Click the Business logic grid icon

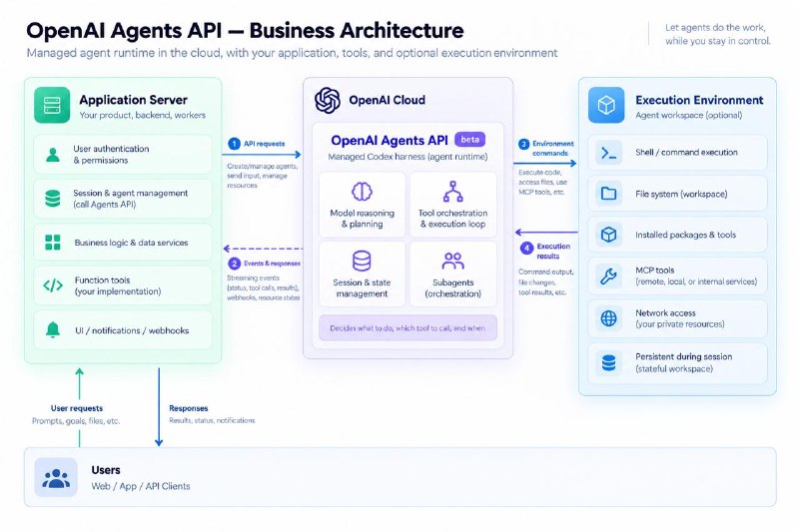coord(53,243)
